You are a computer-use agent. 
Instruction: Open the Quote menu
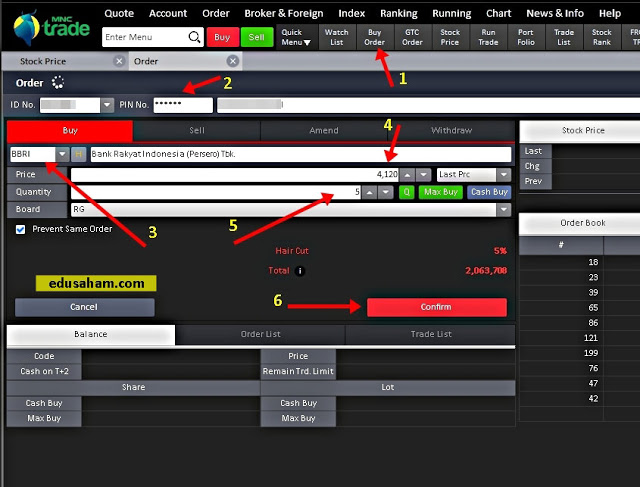(x=119, y=13)
